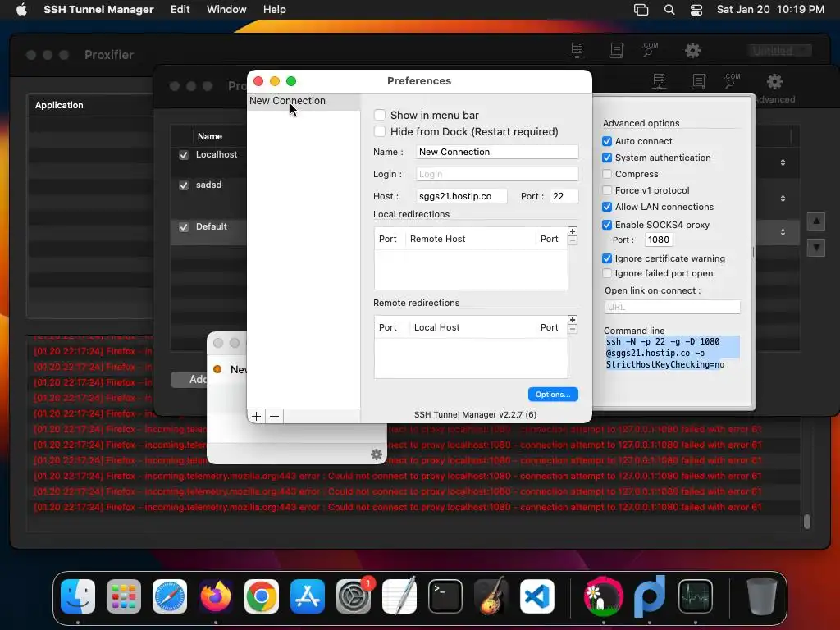Open Proxifier name resolution .COM icon in front window
This screenshot has height=630, width=840.
[732, 81]
